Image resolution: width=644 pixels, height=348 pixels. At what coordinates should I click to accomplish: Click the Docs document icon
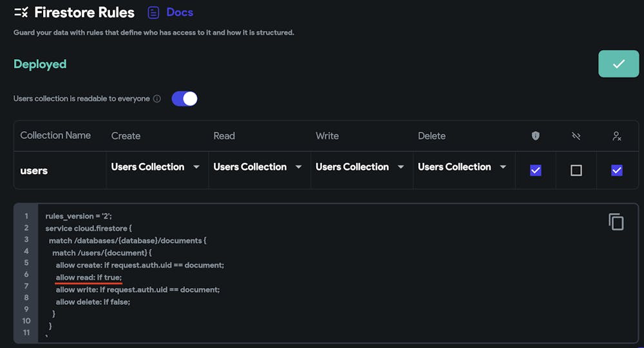pyautogui.click(x=153, y=12)
